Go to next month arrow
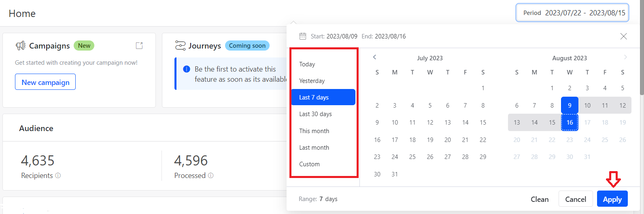This screenshot has height=214, width=644. click(625, 57)
